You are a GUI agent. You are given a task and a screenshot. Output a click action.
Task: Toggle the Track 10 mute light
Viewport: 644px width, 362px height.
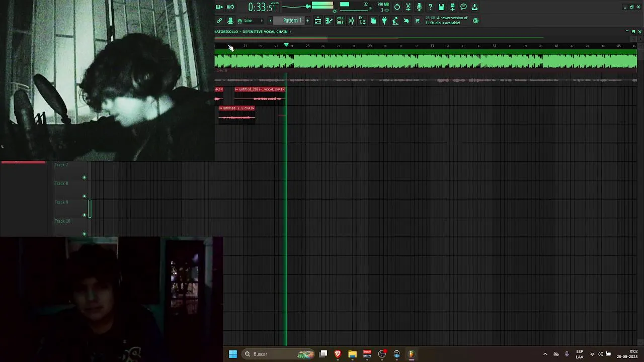(x=84, y=234)
